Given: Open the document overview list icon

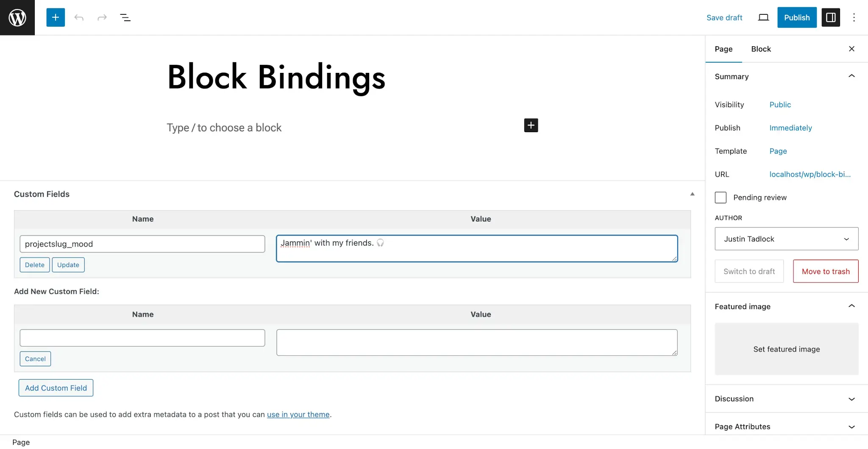Looking at the screenshot, I should click(125, 17).
